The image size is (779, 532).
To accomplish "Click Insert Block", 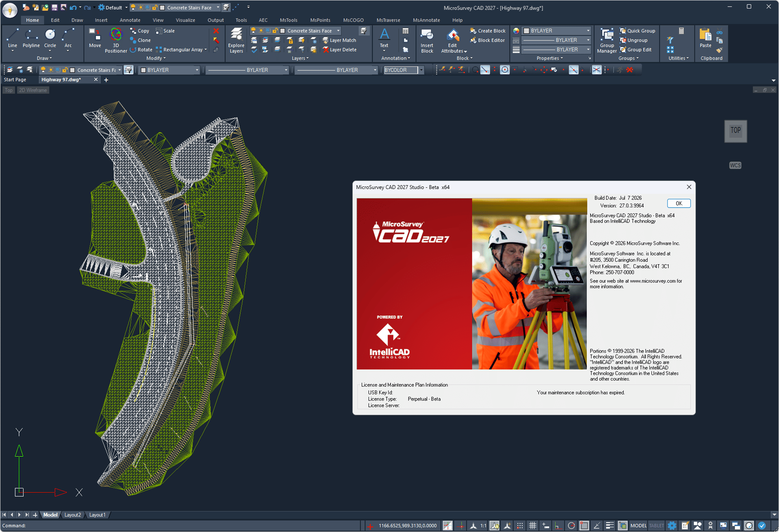I will pyautogui.click(x=427, y=40).
